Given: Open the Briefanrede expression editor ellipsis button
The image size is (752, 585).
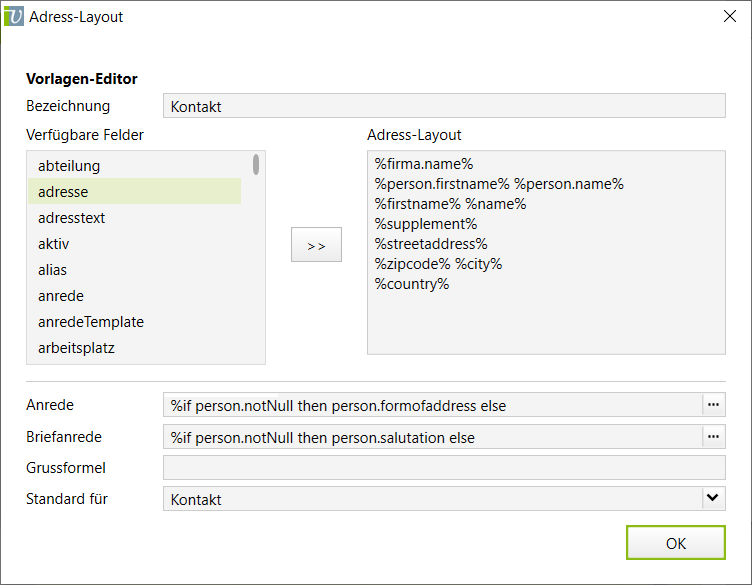Looking at the screenshot, I should coord(713,437).
